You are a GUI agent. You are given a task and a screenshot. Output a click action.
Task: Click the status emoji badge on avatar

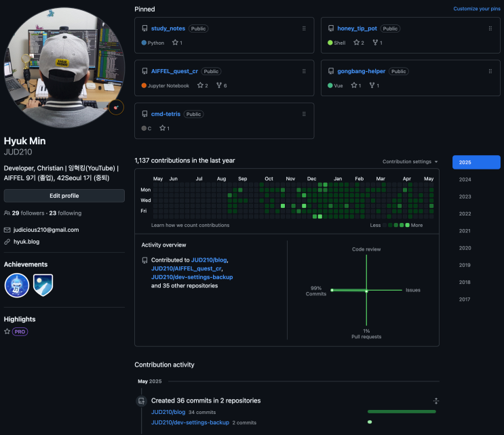pos(117,107)
